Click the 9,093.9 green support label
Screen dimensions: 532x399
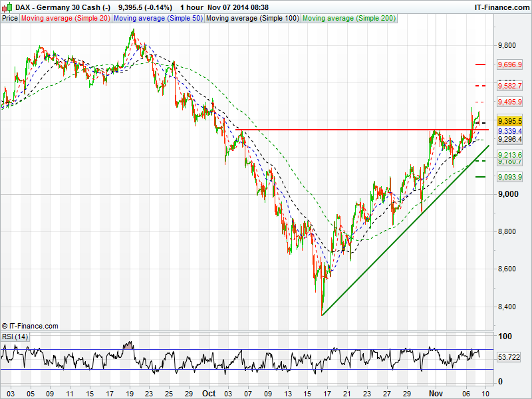pyautogui.click(x=509, y=177)
